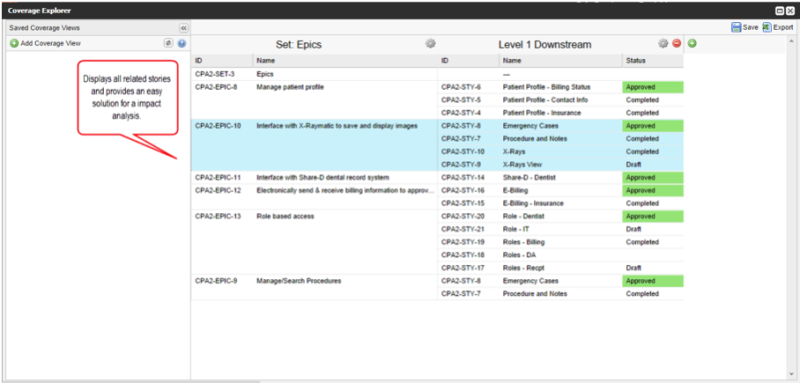Click Manage patient profile name
Image resolution: width=800 pixels, height=383 pixels.
[290, 87]
